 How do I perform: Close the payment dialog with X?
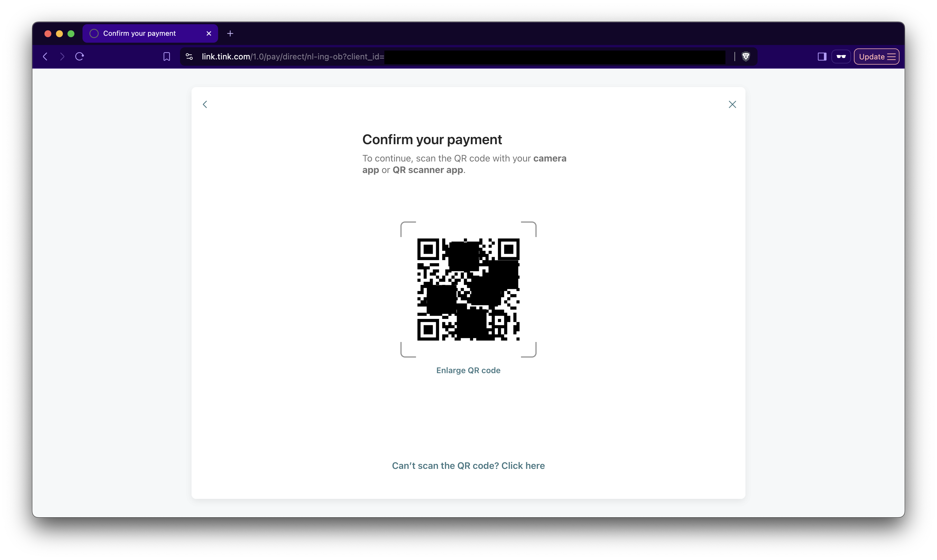point(732,104)
